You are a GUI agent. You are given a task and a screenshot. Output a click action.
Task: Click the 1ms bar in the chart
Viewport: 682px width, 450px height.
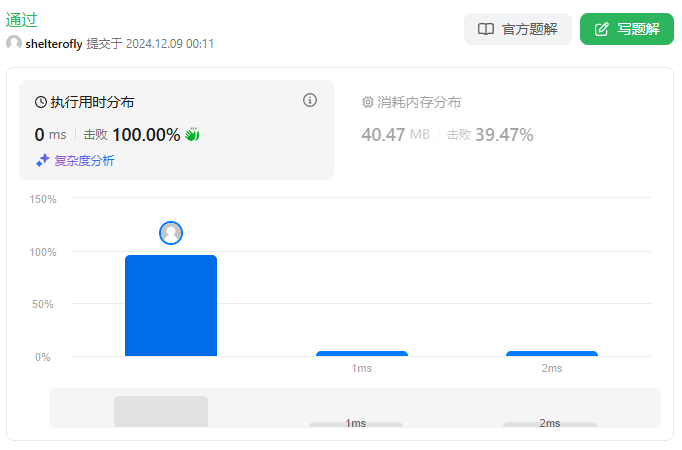click(x=362, y=354)
